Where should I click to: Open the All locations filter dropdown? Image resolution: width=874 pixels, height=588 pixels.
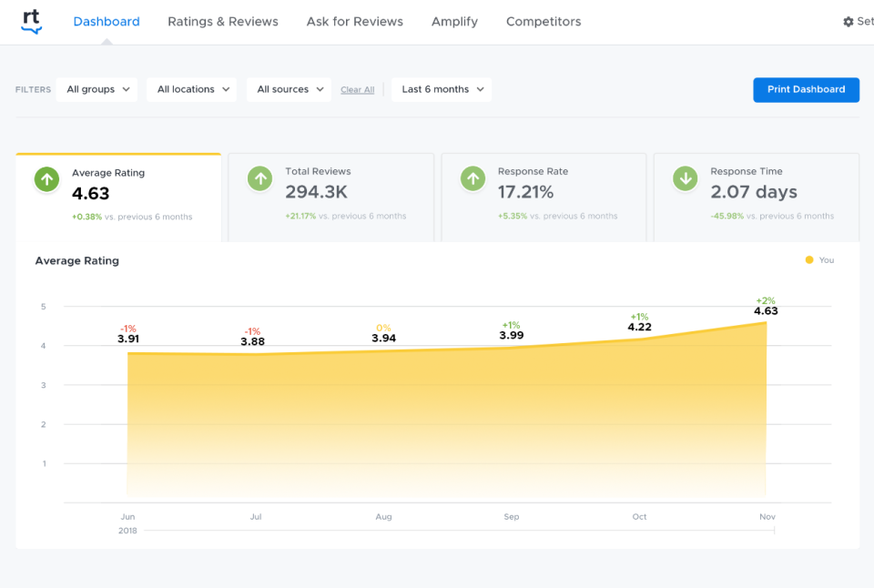191,89
